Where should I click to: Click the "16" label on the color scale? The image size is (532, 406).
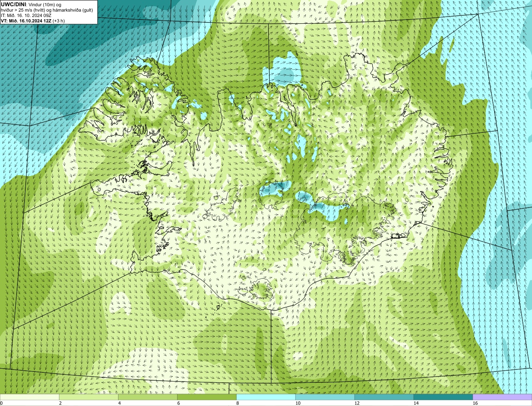pos(475,403)
